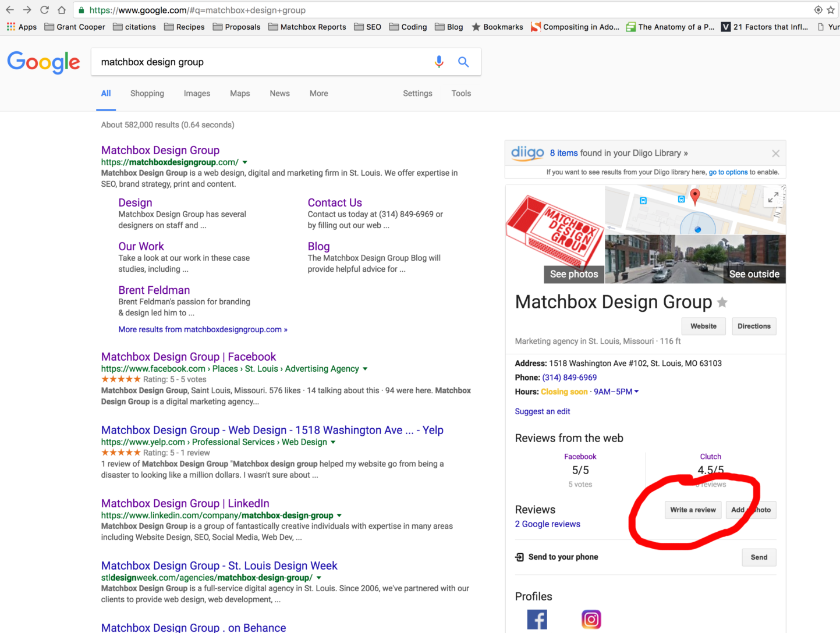Call phone number (314) 849-6969
This screenshot has width=840, height=633.
click(569, 378)
